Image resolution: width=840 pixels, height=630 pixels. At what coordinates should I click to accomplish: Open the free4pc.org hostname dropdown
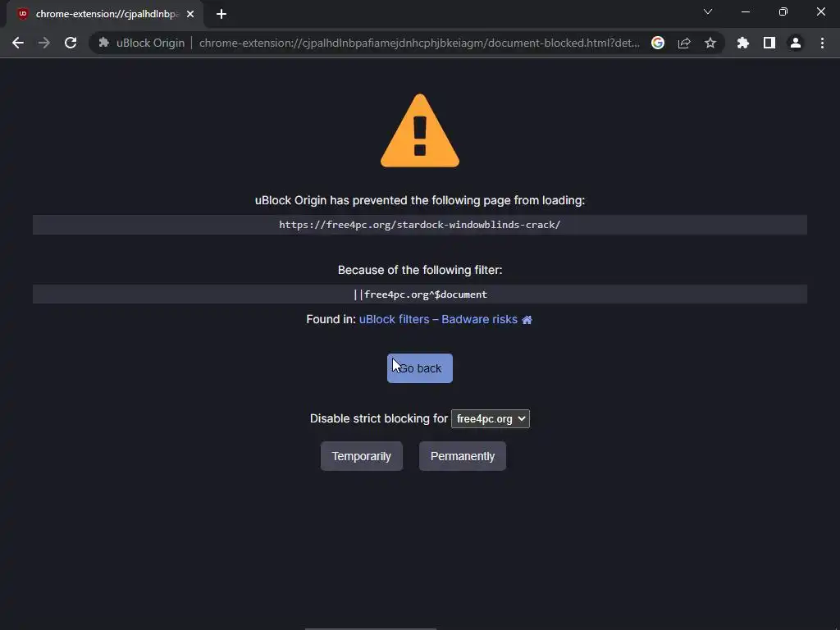pyautogui.click(x=491, y=419)
